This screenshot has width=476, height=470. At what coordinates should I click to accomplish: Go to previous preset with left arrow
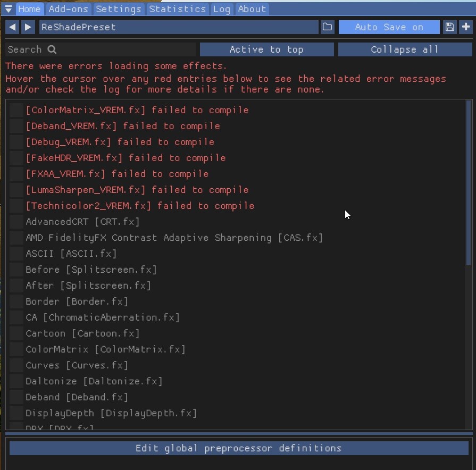[x=12, y=27]
